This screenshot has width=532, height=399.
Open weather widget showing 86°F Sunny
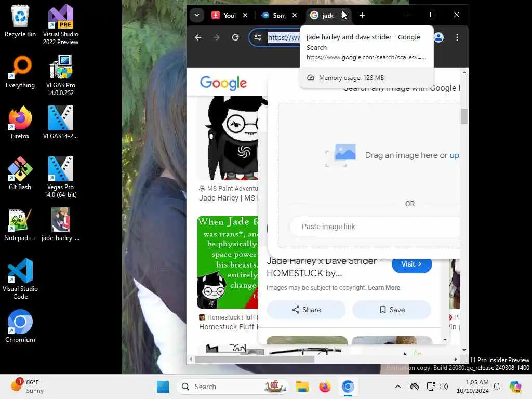click(27, 387)
